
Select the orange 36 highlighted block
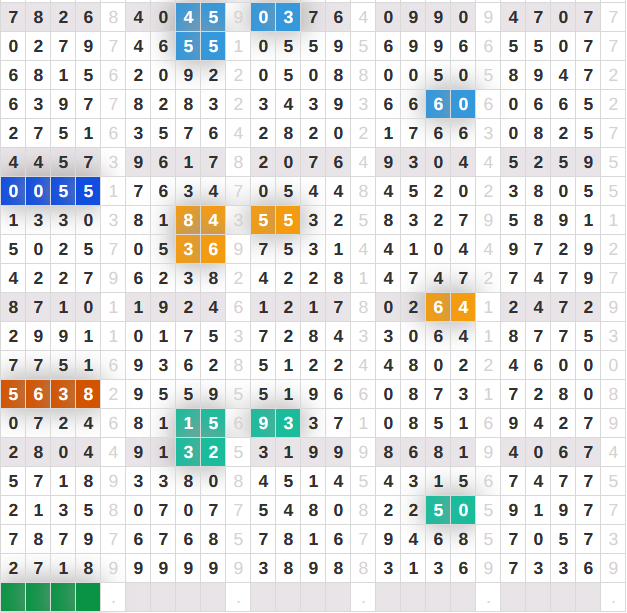click(200, 249)
